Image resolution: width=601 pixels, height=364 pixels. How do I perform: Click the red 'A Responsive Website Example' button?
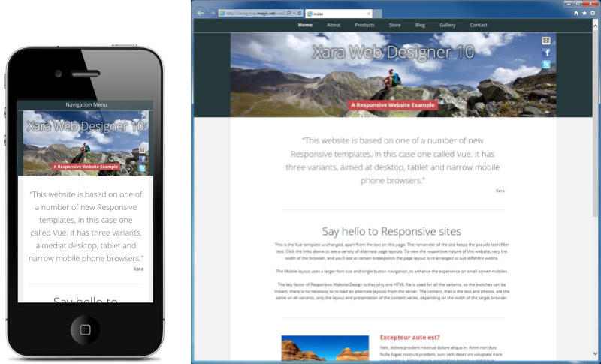tap(393, 105)
